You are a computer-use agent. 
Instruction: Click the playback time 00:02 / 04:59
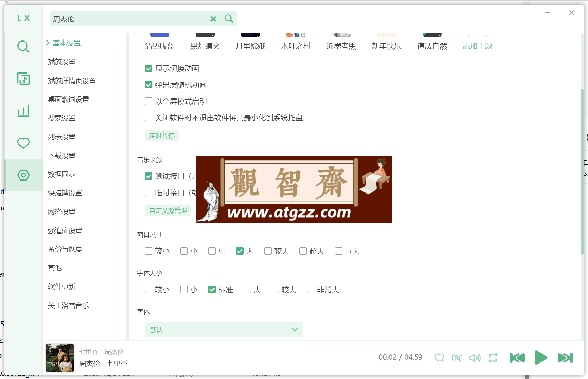click(x=400, y=357)
